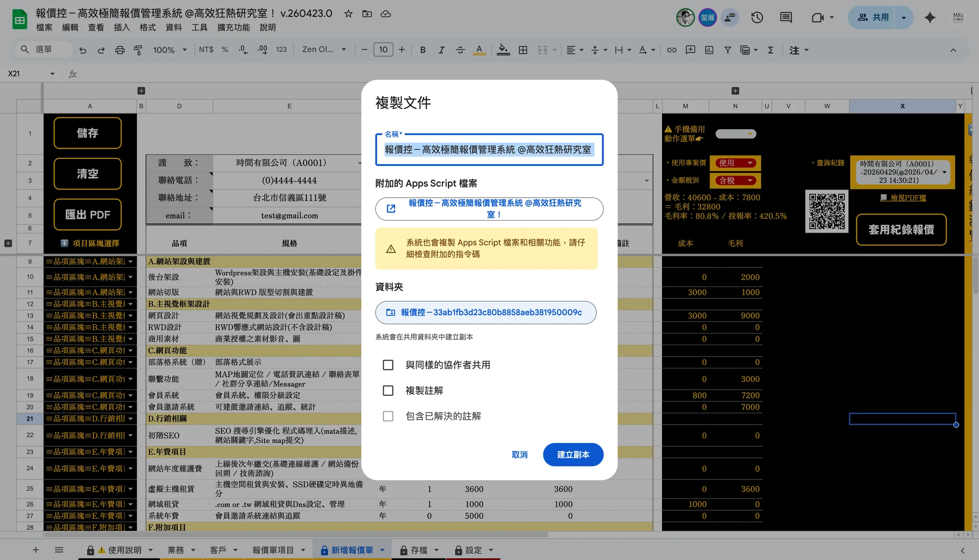
Task: Open the 含稅 tax dropdown
Action: coord(735,180)
